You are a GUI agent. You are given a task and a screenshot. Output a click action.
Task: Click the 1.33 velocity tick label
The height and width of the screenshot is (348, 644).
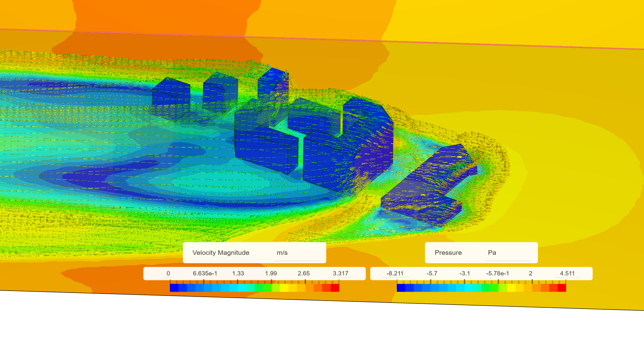(238, 273)
